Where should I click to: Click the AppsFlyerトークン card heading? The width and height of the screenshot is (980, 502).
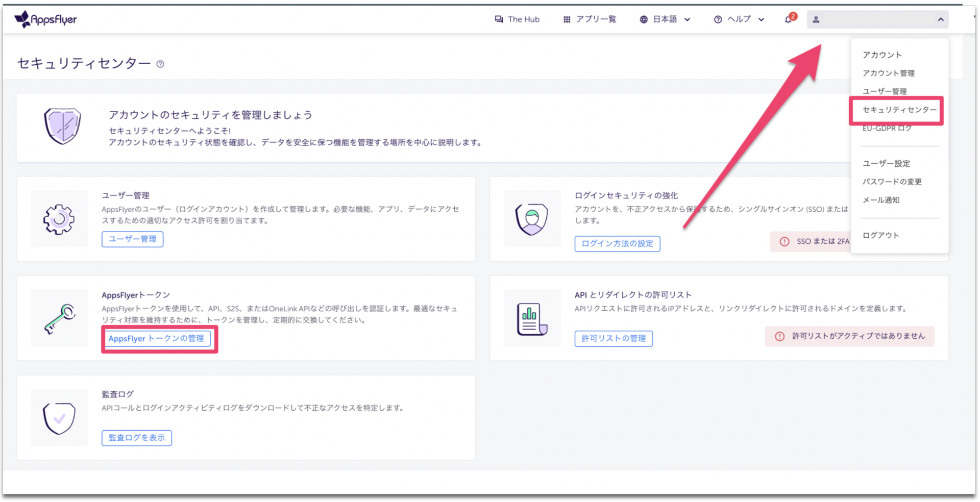click(x=136, y=295)
